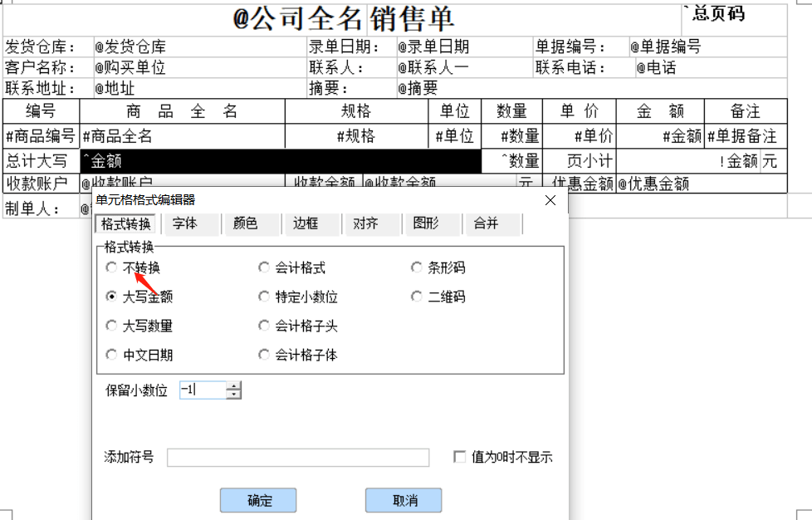
Task: Click the 添加符号 text field
Action: pos(298,458)
